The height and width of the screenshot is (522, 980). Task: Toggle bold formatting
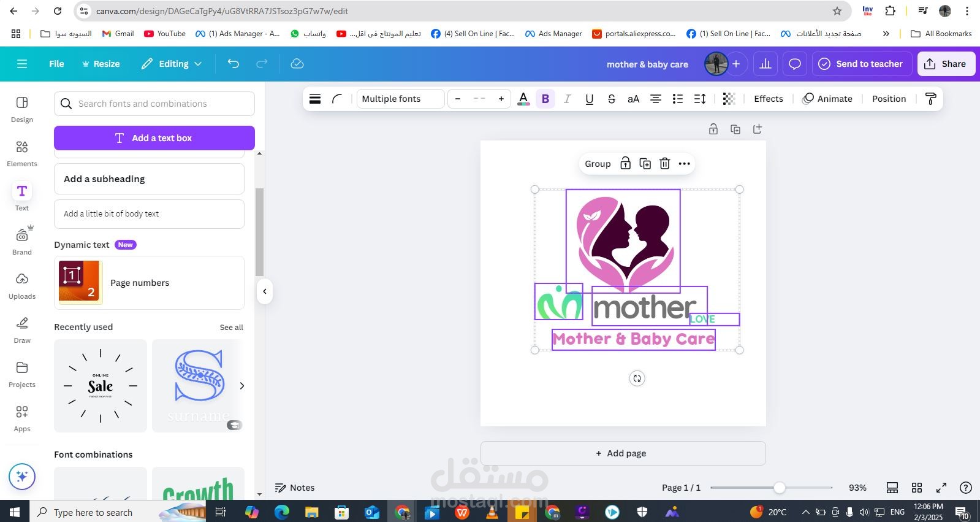(545, 99)
